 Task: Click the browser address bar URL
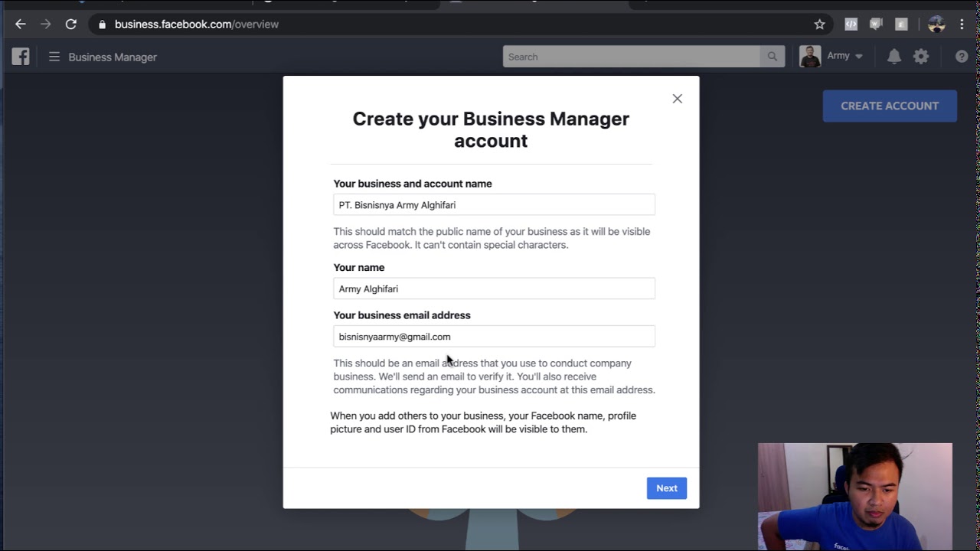point(197,24)
